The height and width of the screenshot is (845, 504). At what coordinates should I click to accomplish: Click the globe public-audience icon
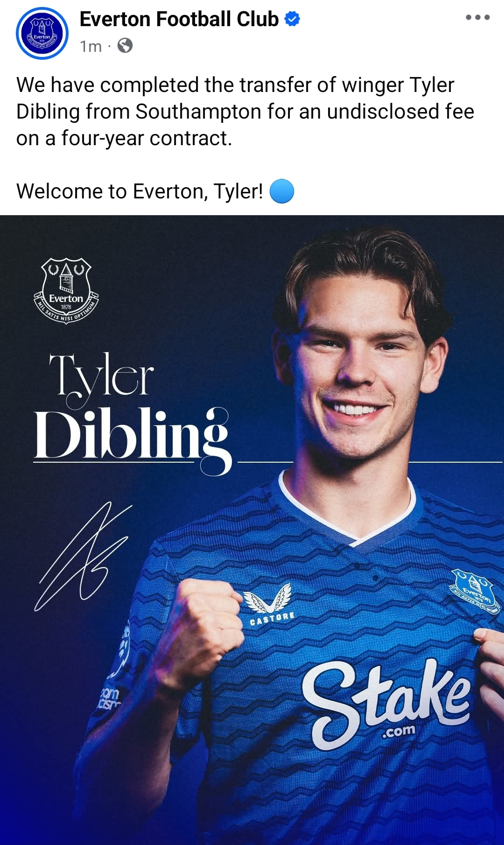coord(125,46)
